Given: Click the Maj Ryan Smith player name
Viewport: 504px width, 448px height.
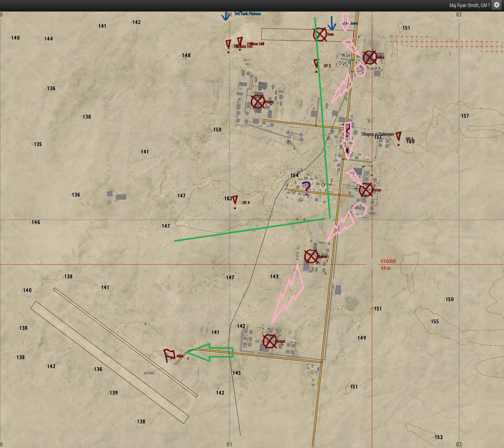Looking at the screenshot, I should click(469, 5).
